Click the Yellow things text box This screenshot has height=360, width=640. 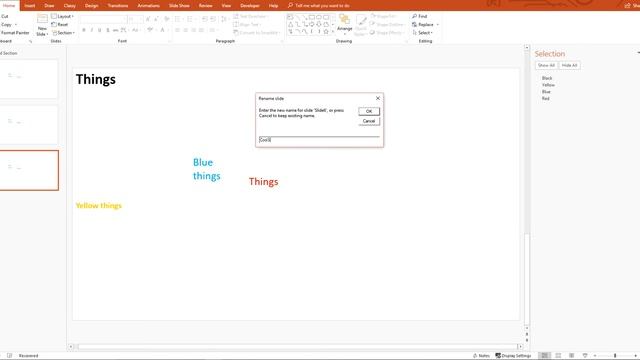[99, 206]
